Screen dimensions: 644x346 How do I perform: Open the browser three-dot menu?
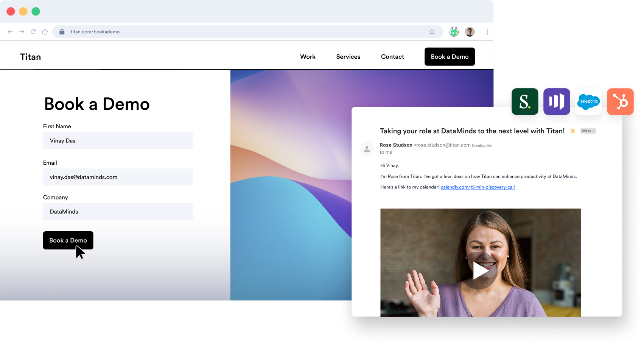click(487, 32)
